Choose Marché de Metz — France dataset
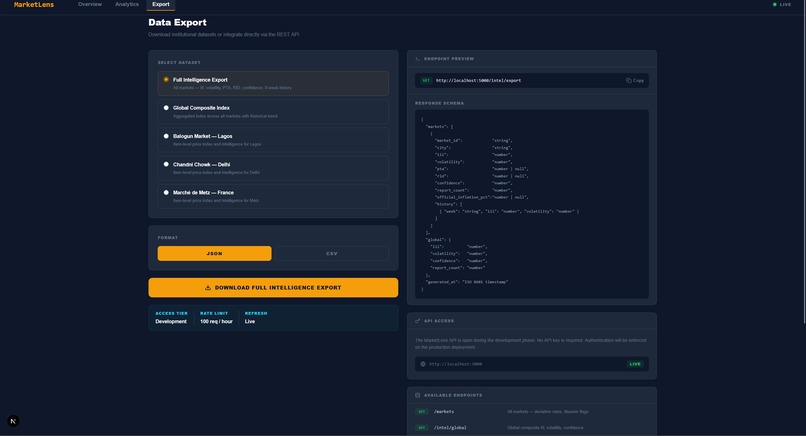Image resolution: width=806 pixels, height=436 pixels. (x=273, y=196)
